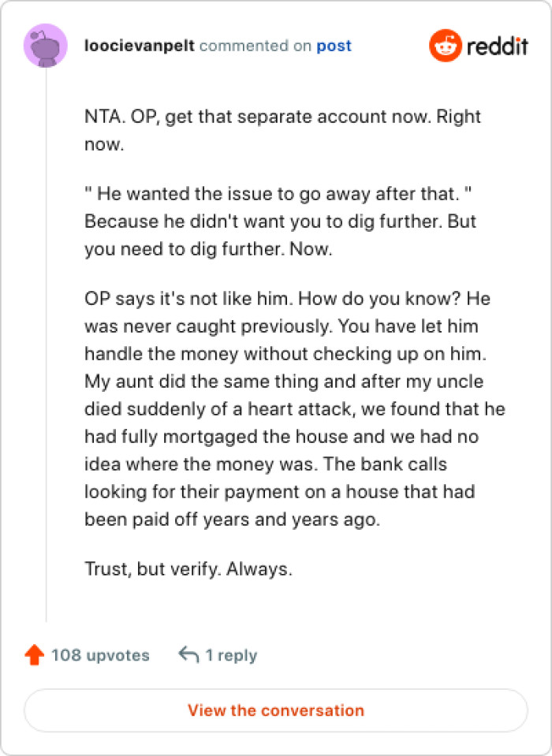This screenshot has width=552, height=756.
Task: Open the post hyperlink
Action: coord(335,46)
